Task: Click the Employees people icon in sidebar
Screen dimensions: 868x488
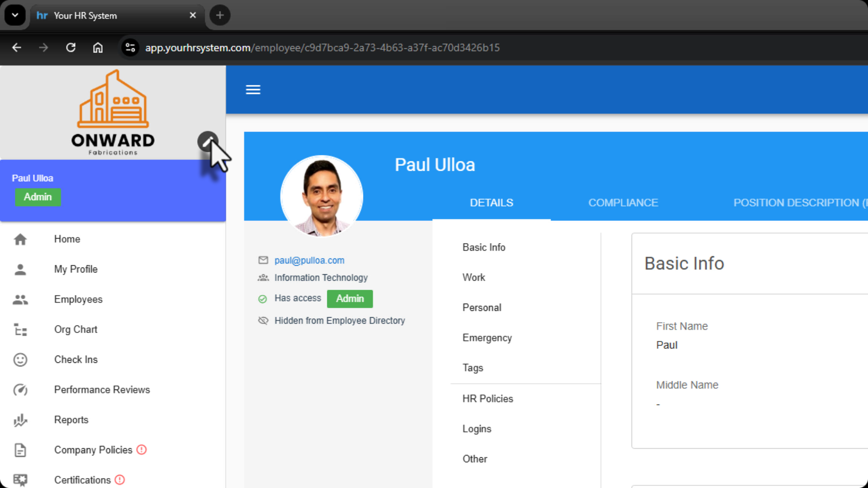Action: tap(20, 300)
